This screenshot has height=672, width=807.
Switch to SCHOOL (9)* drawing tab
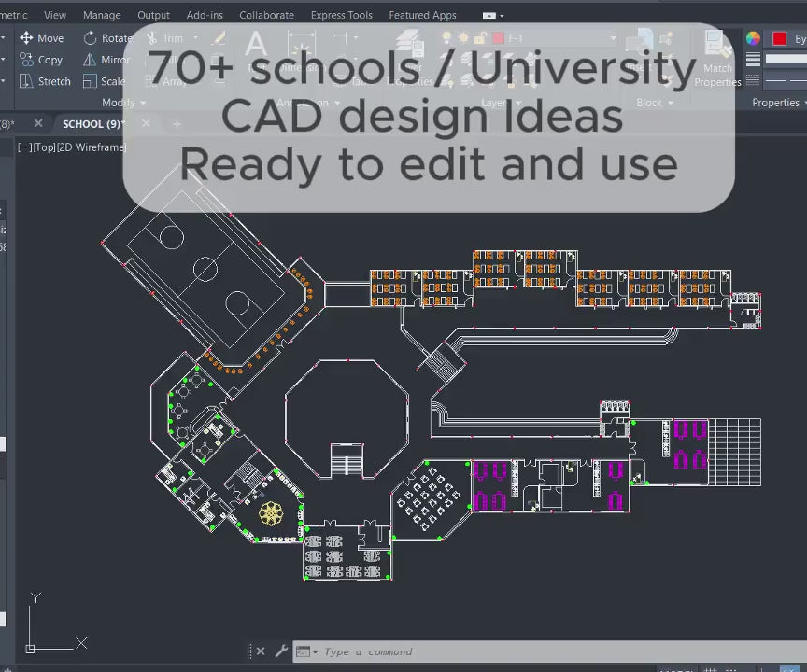[x=92, y=124]
